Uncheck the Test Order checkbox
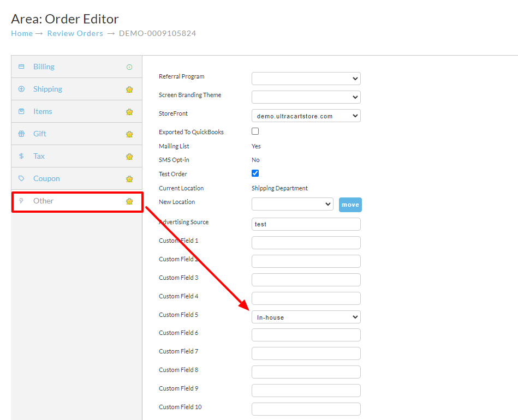Screen dimensions: 518x420 255,173
